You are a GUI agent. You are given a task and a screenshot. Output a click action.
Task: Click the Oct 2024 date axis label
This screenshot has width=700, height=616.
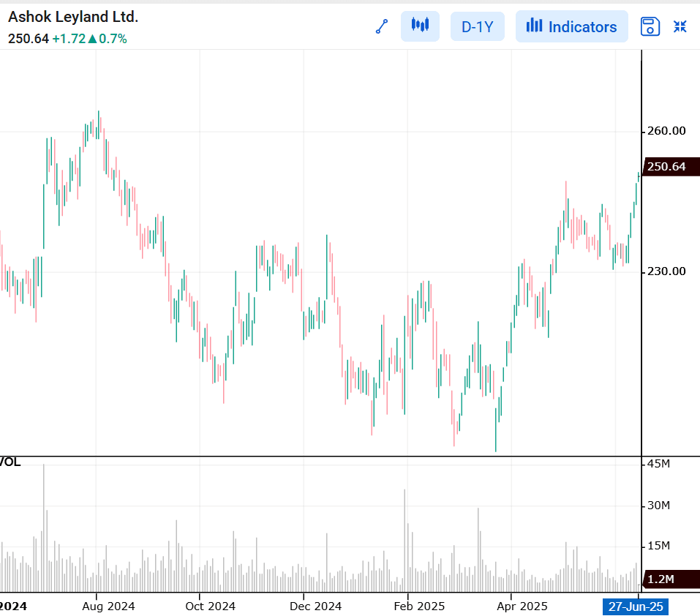pyautogui.click(x=210, y=606)
